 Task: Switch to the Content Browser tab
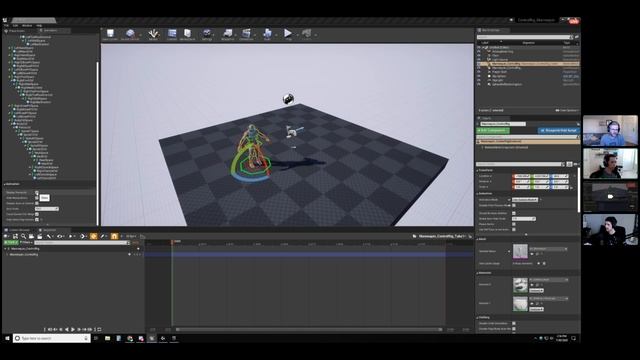(19, 230)
